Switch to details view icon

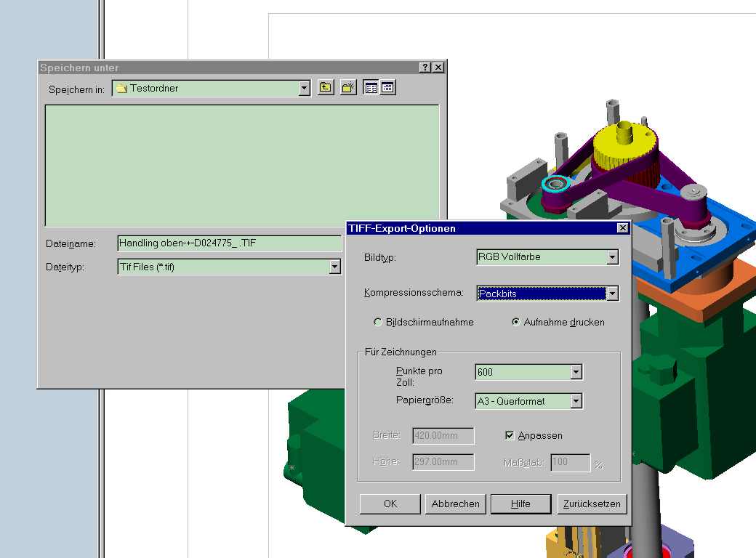click(387, 88)
